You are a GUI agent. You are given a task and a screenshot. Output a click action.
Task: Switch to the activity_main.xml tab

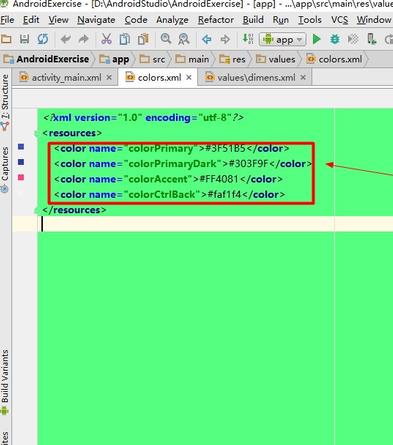click(66, 78)
